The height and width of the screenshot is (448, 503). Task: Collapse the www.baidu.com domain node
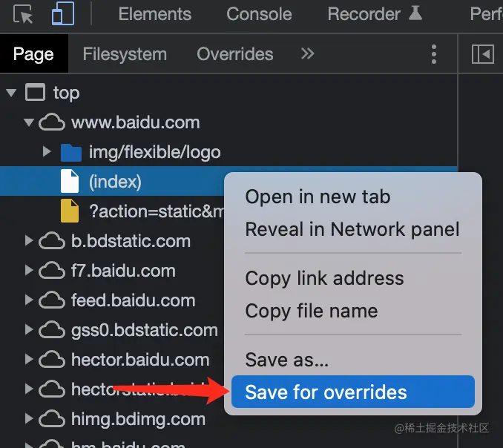[29, 122]
